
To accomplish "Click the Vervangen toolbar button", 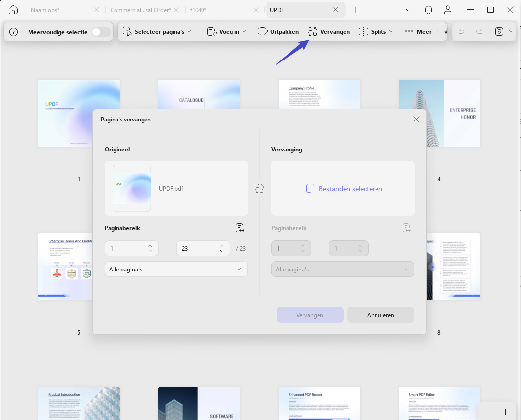I will pos(329,31).
